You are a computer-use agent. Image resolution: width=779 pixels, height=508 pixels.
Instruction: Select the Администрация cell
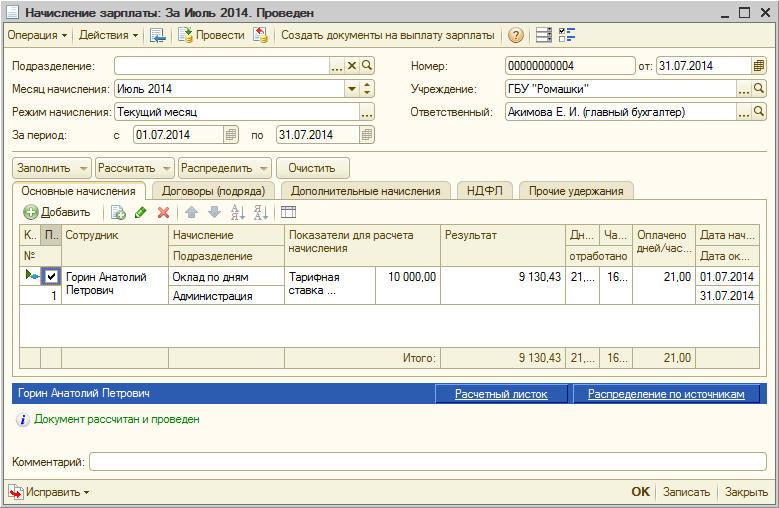coord(226,295)
